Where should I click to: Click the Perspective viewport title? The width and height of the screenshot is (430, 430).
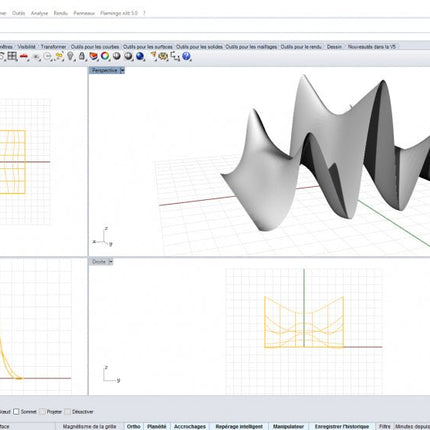click(x=105, y=70)
